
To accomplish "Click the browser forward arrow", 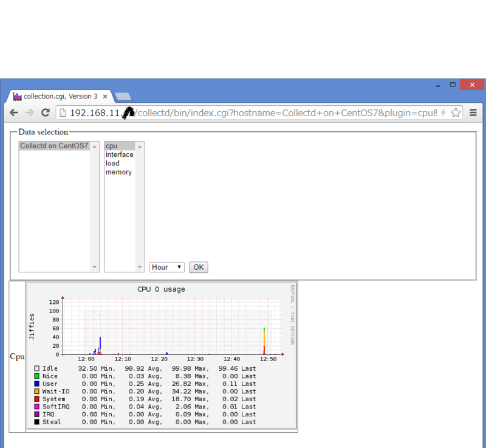I will (x=29, y=112).
